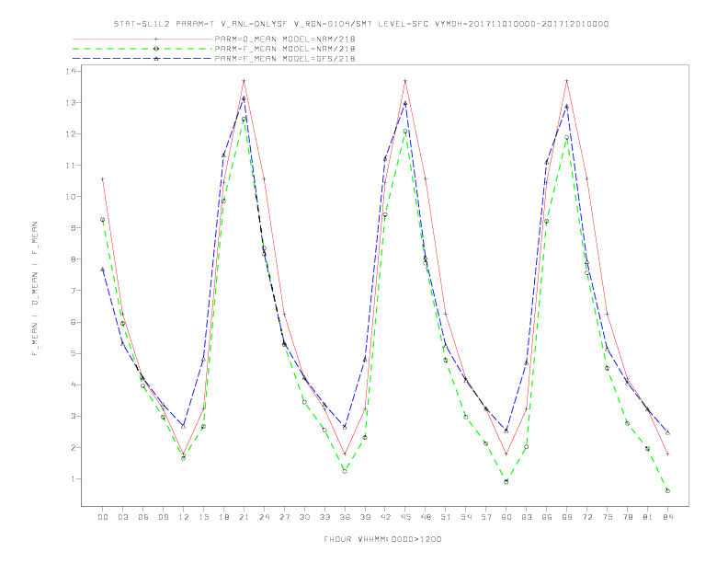Click the y-axis tick label 11
728x563 pixels.
click(71, 166)
